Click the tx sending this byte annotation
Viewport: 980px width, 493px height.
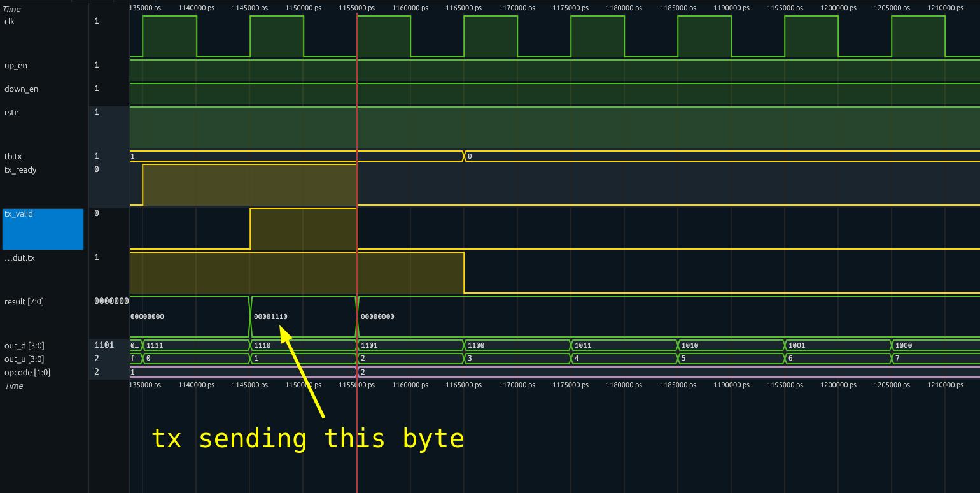pos(308,438)
